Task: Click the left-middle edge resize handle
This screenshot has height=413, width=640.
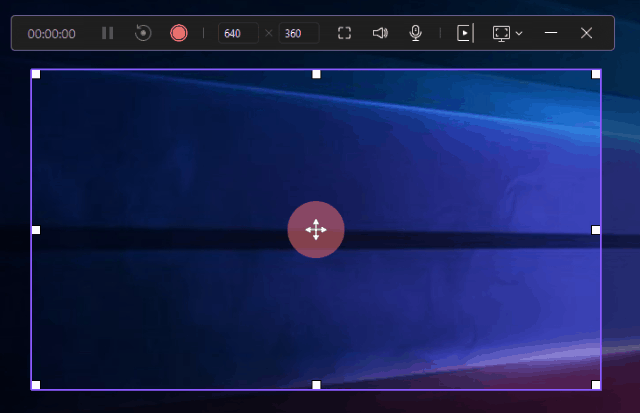Action: tap(36, 230)
